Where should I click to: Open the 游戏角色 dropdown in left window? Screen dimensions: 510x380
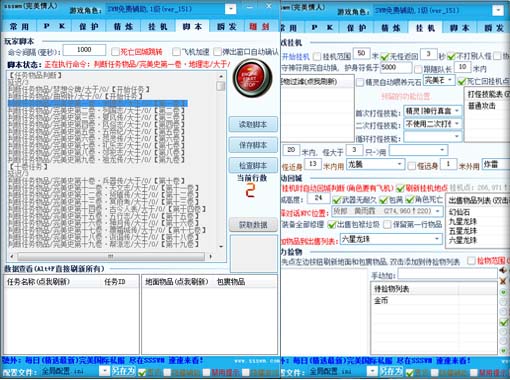point(231,9)
